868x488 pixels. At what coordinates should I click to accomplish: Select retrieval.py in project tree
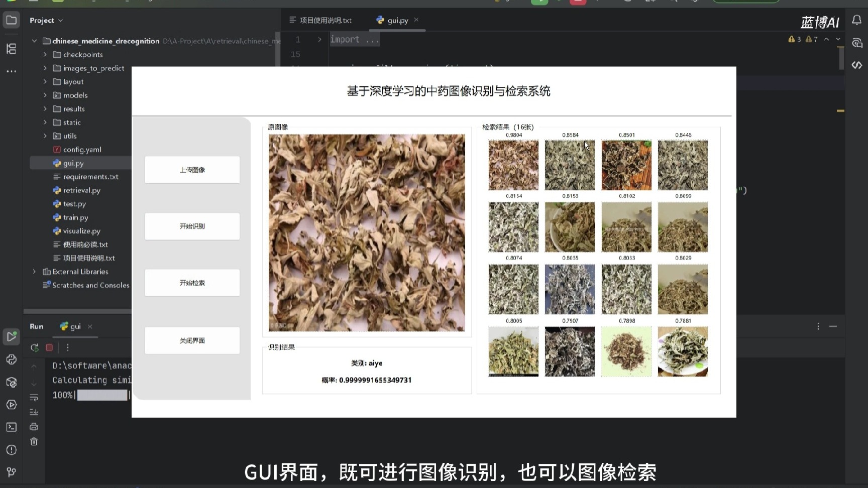click(x=76, y=190)
